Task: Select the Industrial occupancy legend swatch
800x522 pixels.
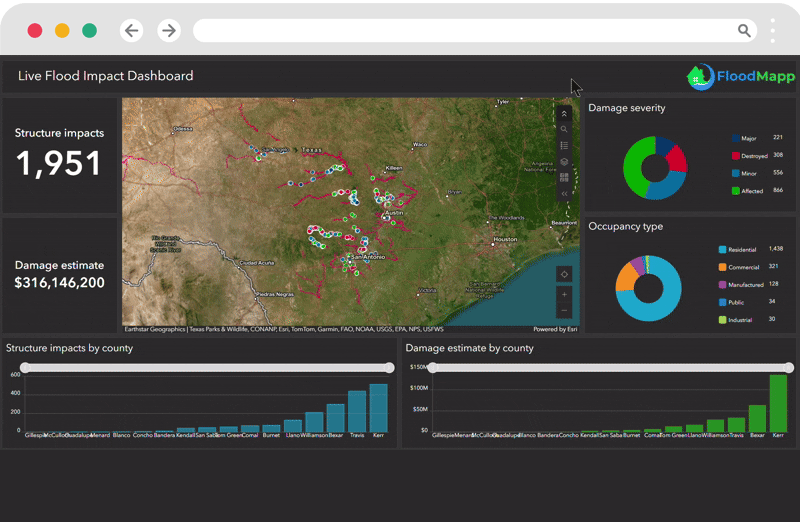Action: 722,320
